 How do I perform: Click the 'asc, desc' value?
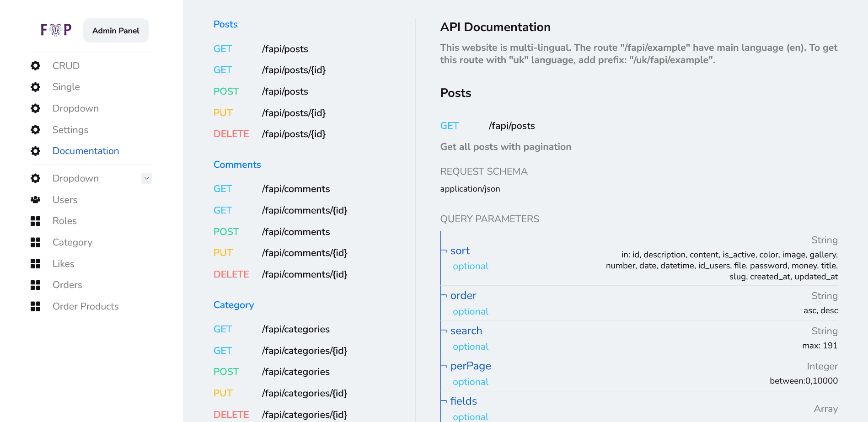click(820, 310)
